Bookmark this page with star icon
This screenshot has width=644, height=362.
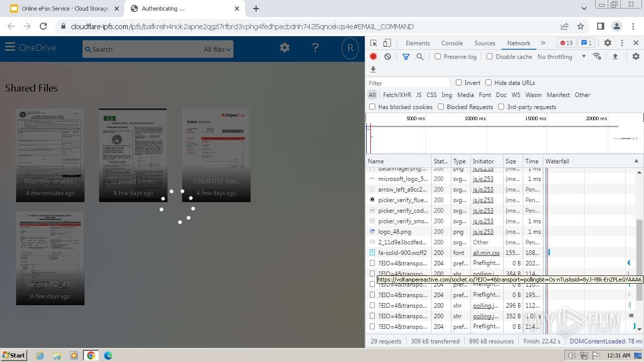coord(581,26)
